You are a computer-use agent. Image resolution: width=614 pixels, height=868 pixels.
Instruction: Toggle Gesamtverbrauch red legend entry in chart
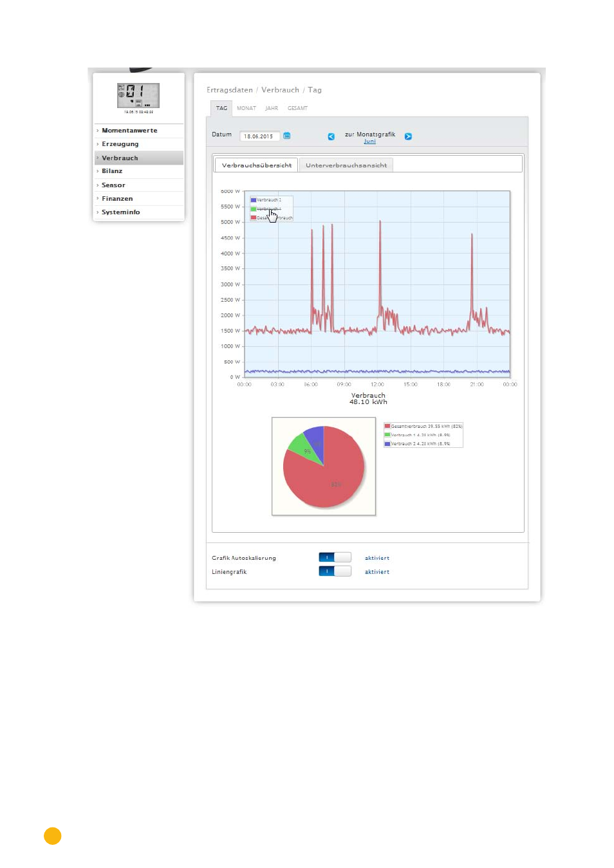[x=272, y=218]
